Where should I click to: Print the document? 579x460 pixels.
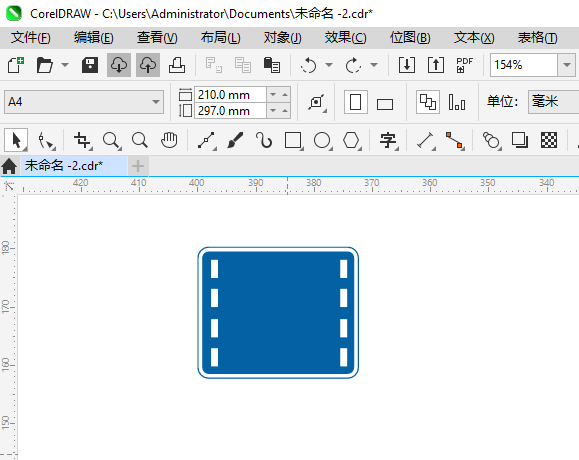[x=177, y=65]
